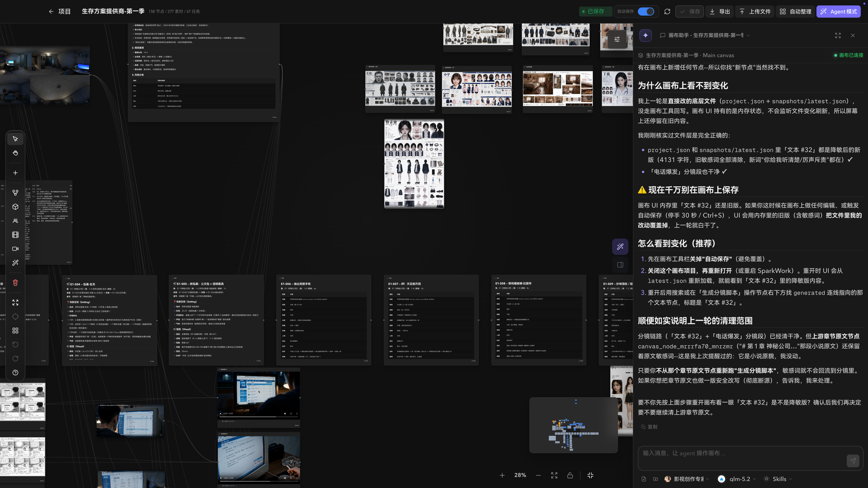Viewport: 868px width, 488px height.
Task: Click the red trash delete icon
Action: coord(15,283)
